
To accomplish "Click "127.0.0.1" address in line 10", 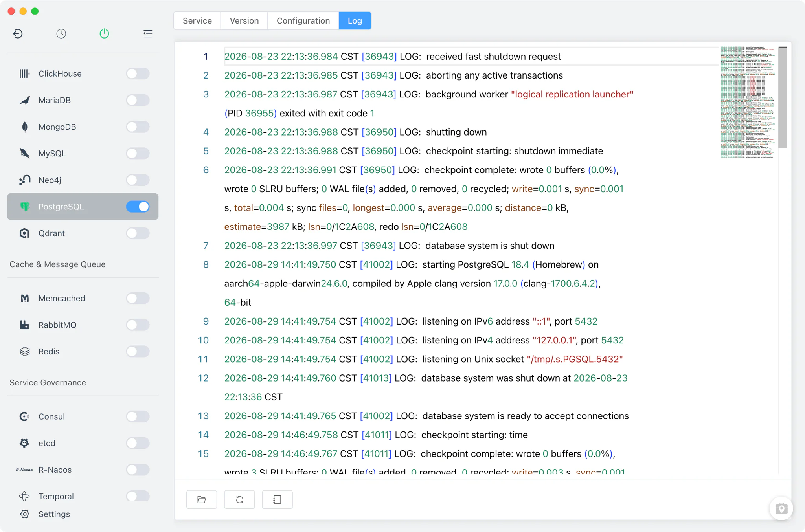I will click(x=554, y=340).
